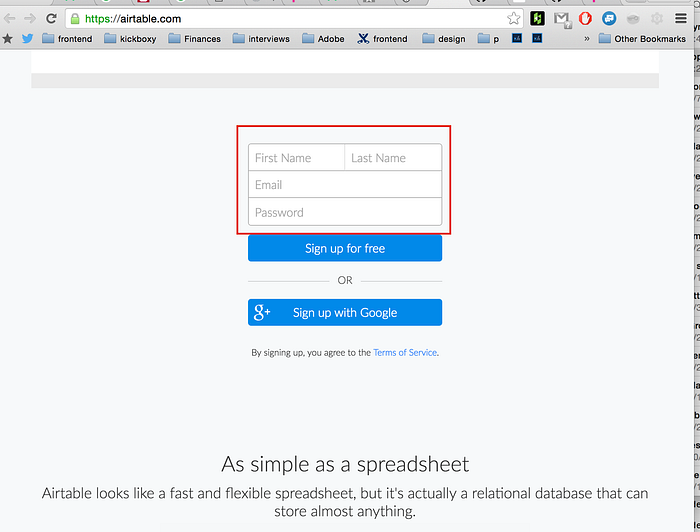
Task: Click into the Email field
Action: [x=345, y=185]
